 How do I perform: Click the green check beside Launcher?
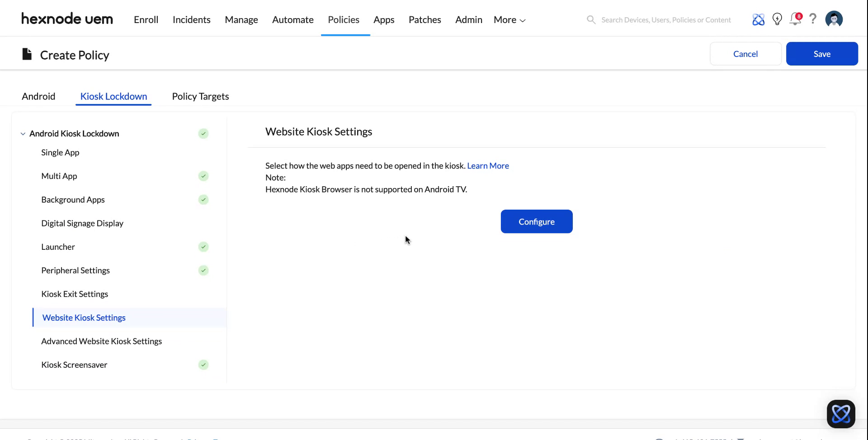203,247
